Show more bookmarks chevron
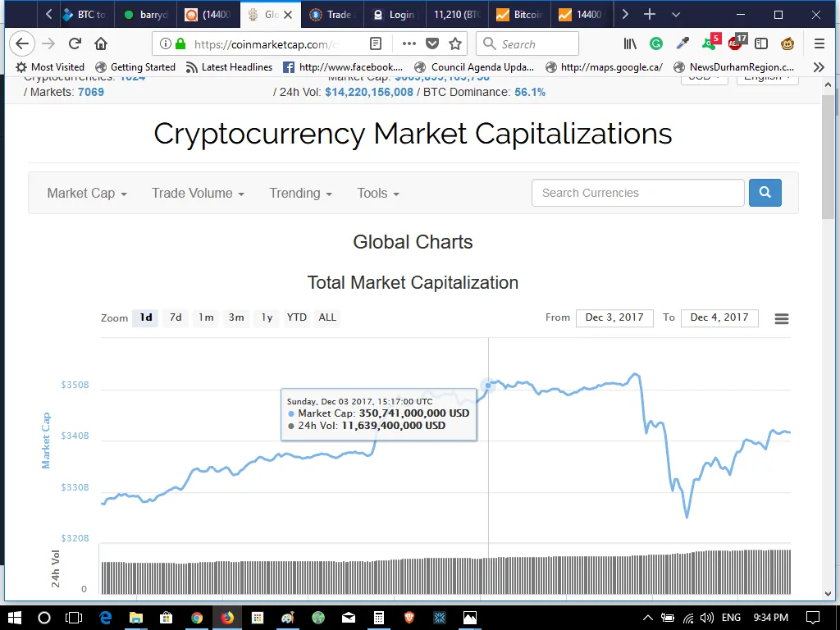Screen dimensions: 840x630 point(819,67)
